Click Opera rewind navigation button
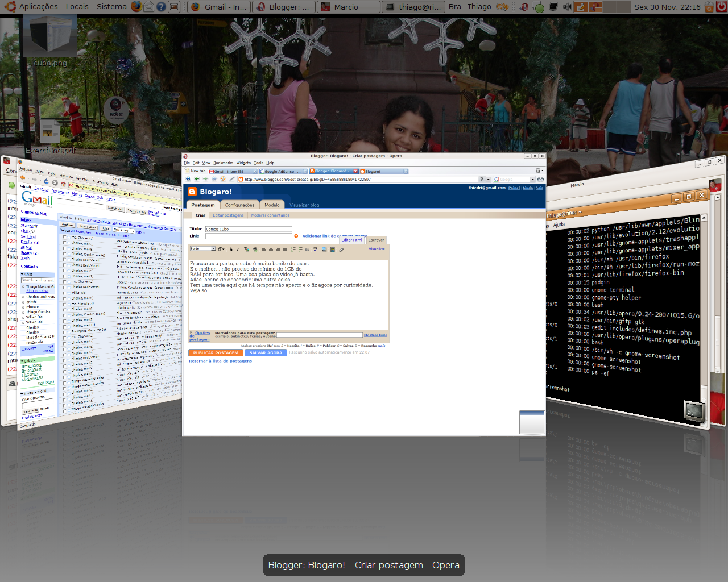This screenshot has width=728, height=582. point(188,179)
